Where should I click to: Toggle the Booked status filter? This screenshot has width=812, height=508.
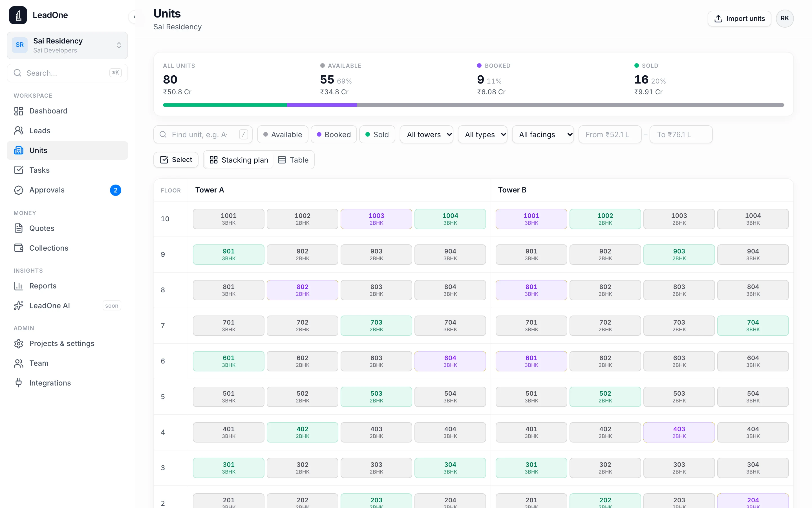tap(334, 134)
